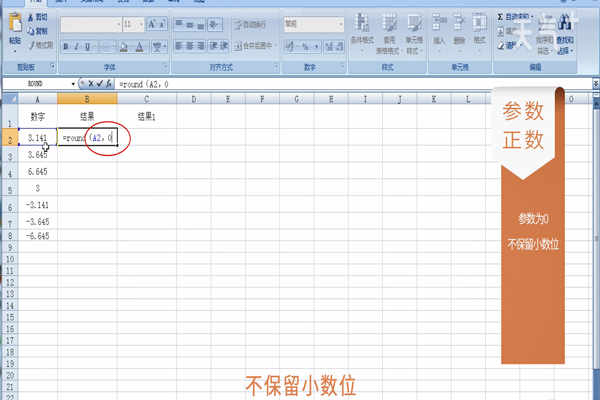Click the phonetic guide (文) button
Image resolution: width=600 pixels, height=400 pixels.
[157, 47]
